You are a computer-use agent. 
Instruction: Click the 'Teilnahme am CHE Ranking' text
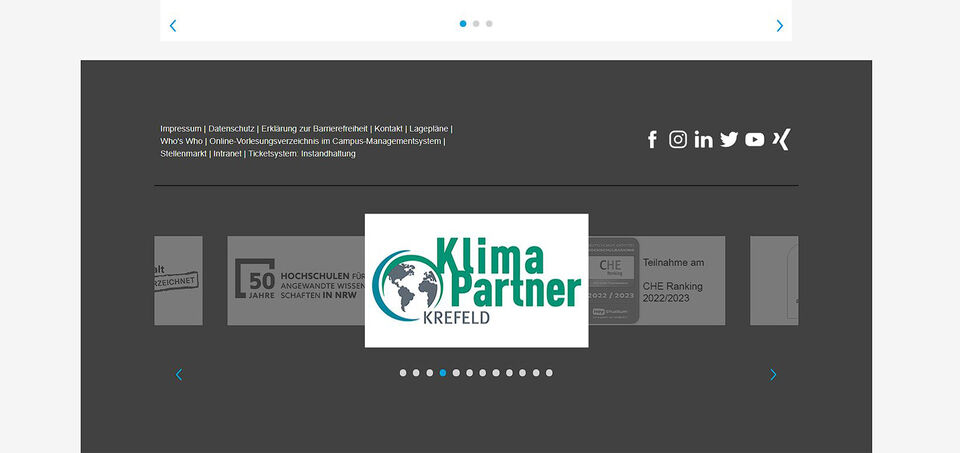coord(673,280)
